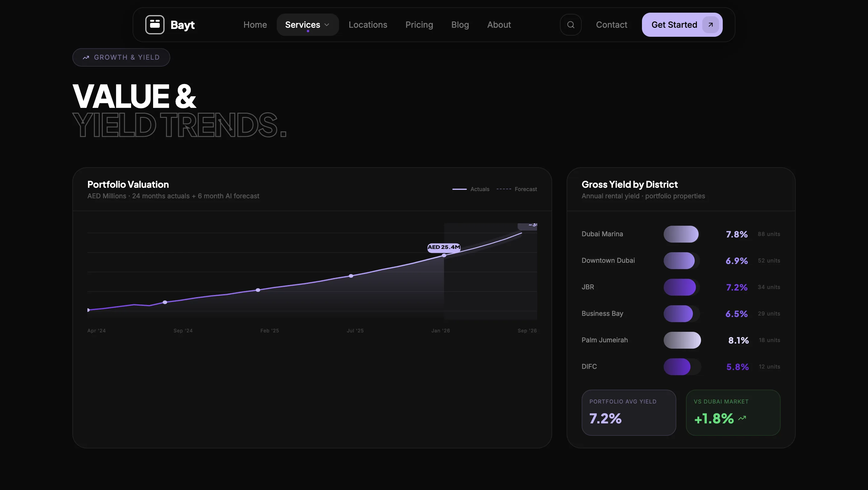The height and width of the screenshot is (490, 868).
Task: Click the arrow icon in Get Started
Action: [x=710, y=25]
